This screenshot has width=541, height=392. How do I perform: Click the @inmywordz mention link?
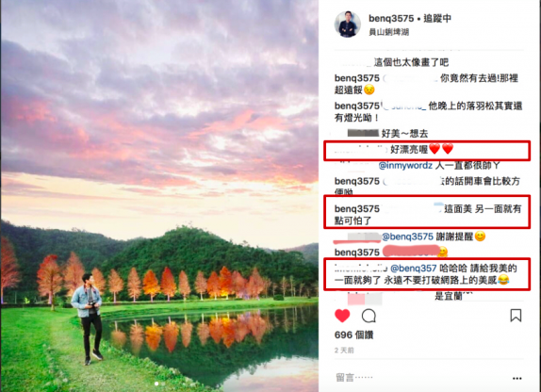coord(405,166)
